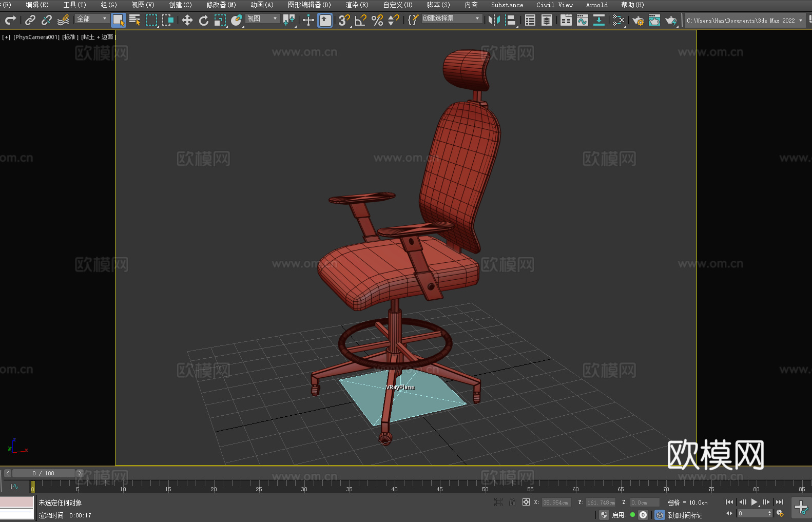This screenshot has height=522, width=812.
Task: Click the Z coordinate input field
Action: pyautogui.click(x=645, y=502)
